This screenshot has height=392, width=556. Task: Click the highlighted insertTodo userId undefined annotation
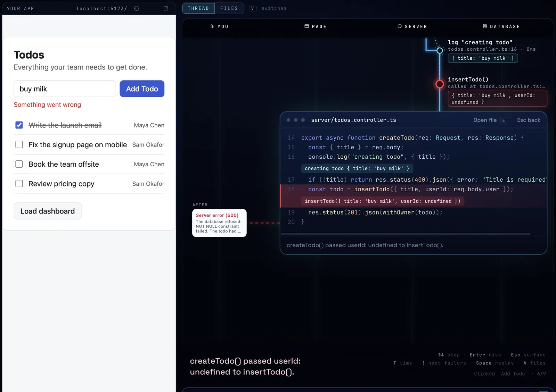tap(383, 201)
